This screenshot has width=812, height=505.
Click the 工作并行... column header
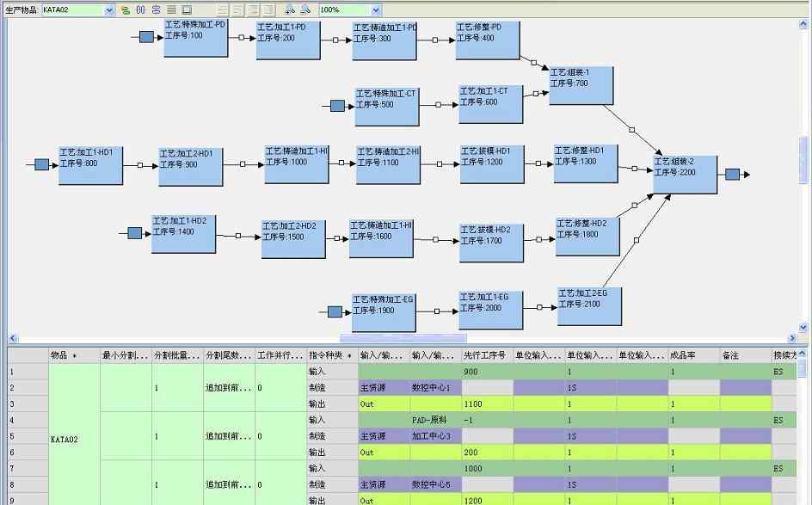click(x=280, y=355)
